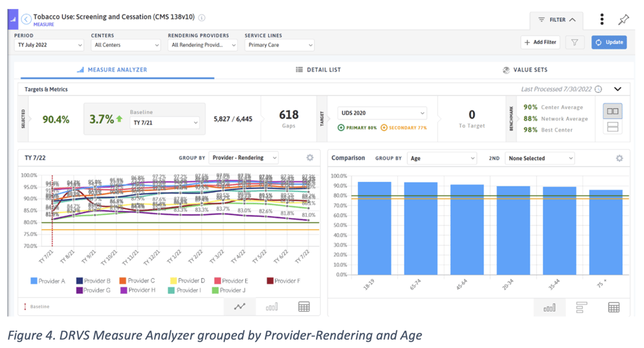
Task: Collapse the FILTER panel
Action: click(555, 20)
